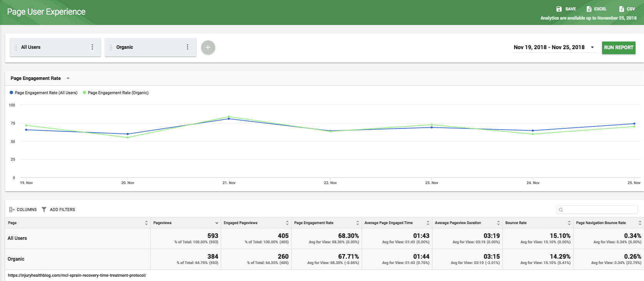The image size is (644, 281).
Task: Select the All Users segment chip
Action: (55, 47)
